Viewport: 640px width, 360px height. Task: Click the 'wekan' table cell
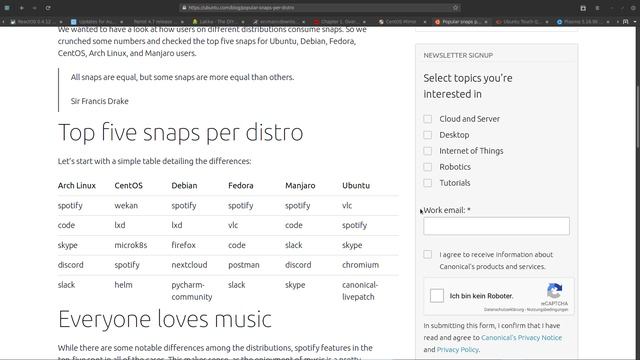[126, 205]
